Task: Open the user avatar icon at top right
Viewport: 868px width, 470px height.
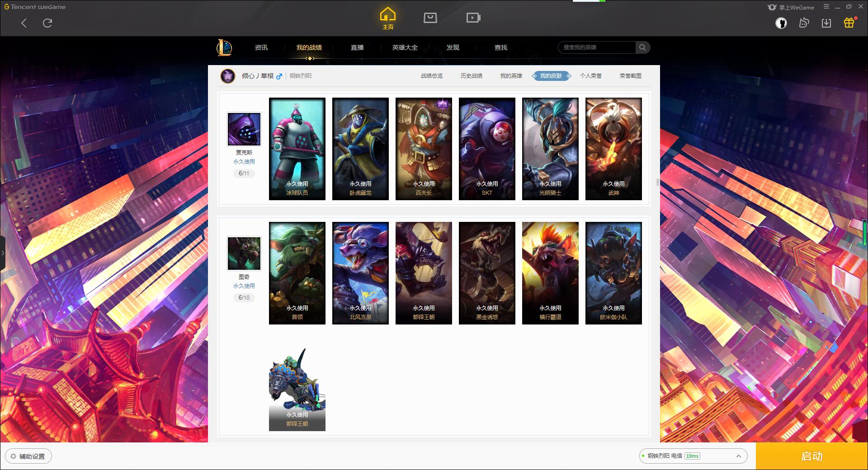Action: tap(781, 23)
